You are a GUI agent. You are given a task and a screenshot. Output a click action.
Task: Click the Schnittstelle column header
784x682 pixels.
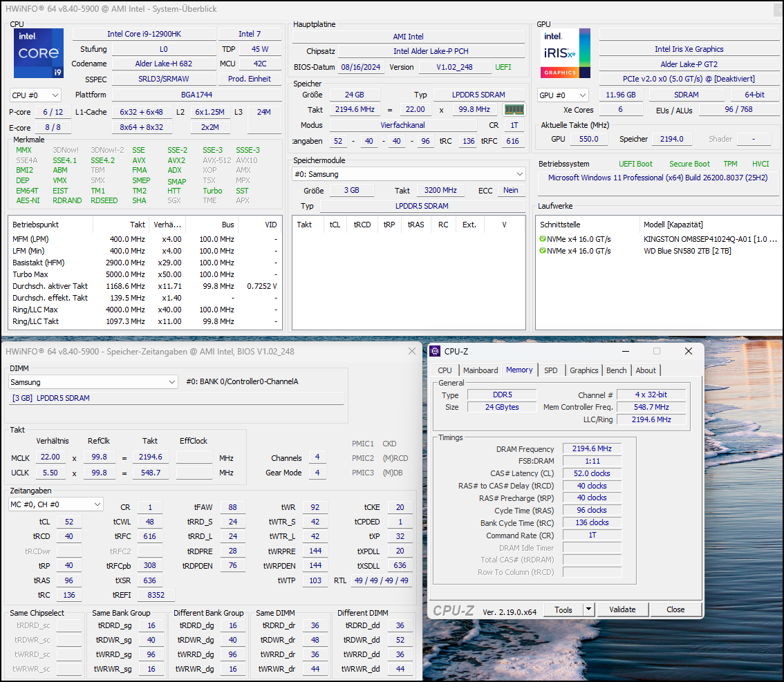[x=588, y=225]
